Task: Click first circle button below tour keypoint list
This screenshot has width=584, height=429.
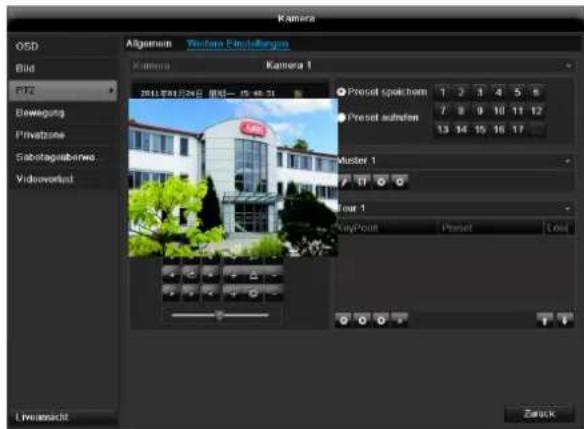Action: pyautogui.click(x=343, y=320)
